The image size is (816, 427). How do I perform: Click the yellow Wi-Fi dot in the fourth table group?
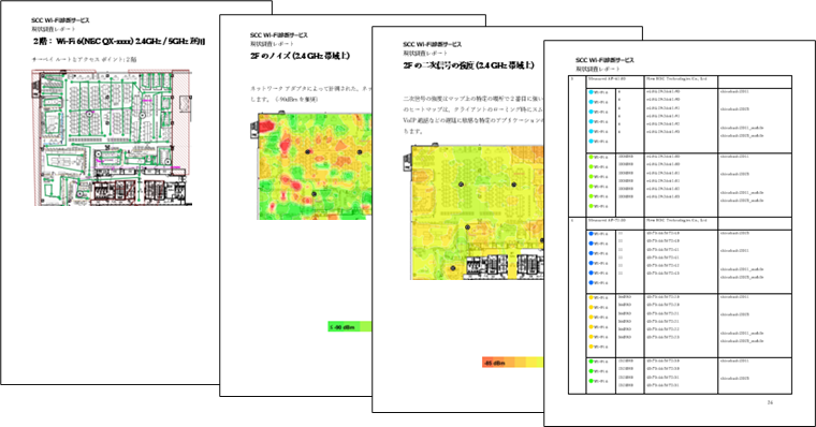[591, 297]
